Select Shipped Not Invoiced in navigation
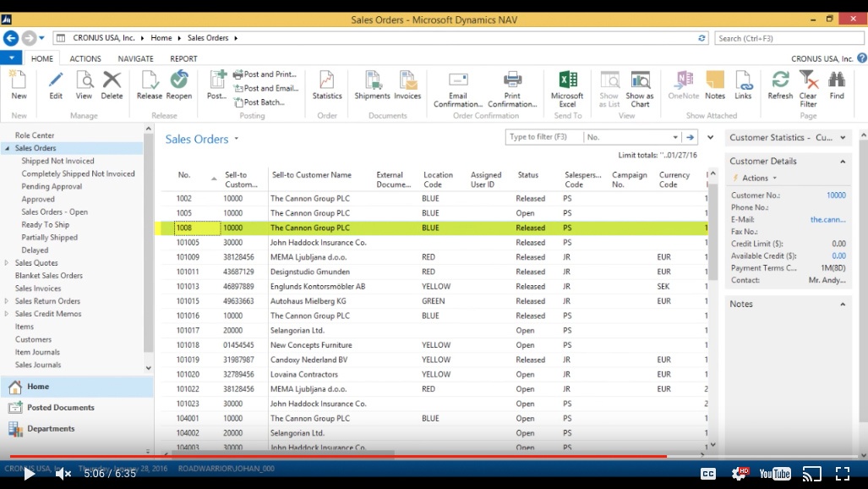 pos(57,161)
